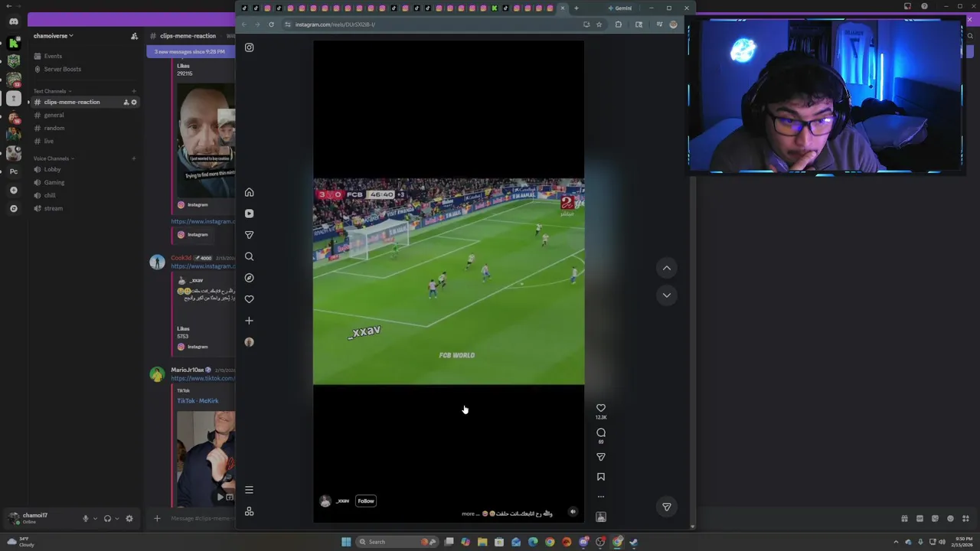980x551 pixels.
Task: Open taskbar weather widget
Action: [21, 542]
